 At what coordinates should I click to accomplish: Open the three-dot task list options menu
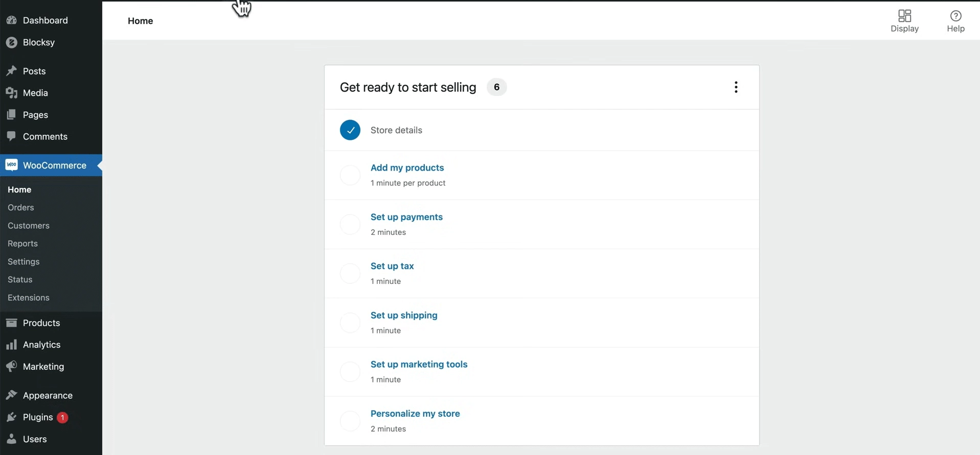click(736, 87)
